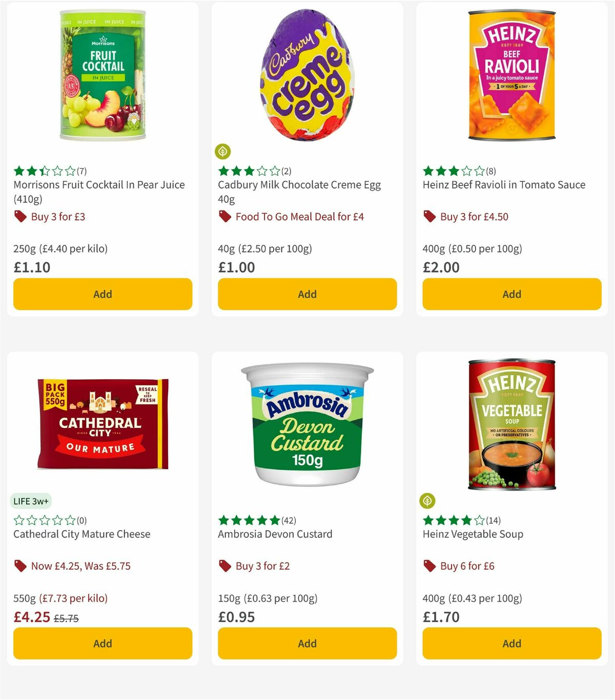Click the tag icon beside Buy 3 for £2
The image size is (615, 700).
tap(224, 566)
